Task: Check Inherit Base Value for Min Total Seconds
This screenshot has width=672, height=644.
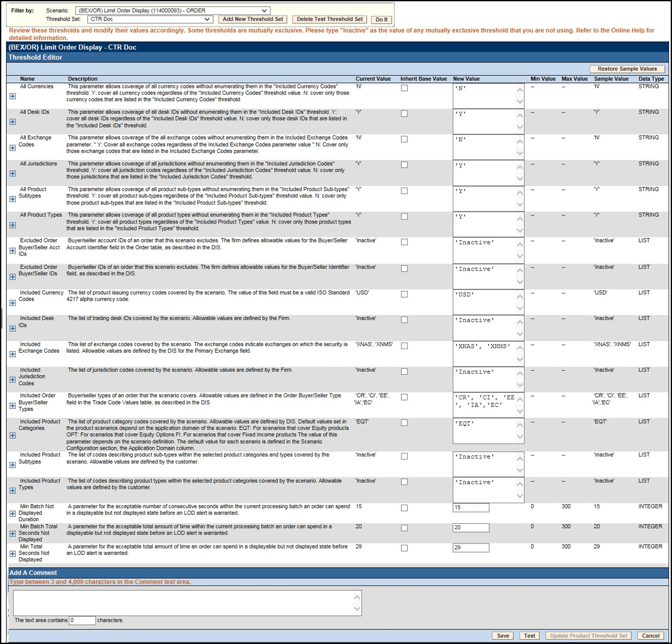Action: point(404,548)
